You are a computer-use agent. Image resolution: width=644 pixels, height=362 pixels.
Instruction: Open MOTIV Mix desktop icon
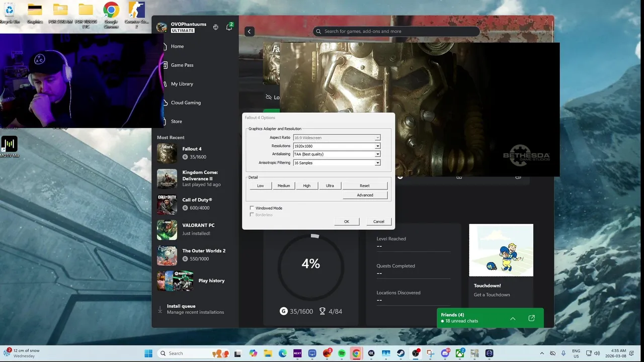9,147
